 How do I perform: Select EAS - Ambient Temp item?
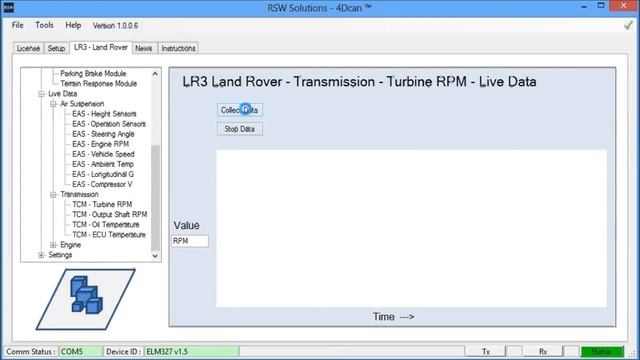point(102,164)
